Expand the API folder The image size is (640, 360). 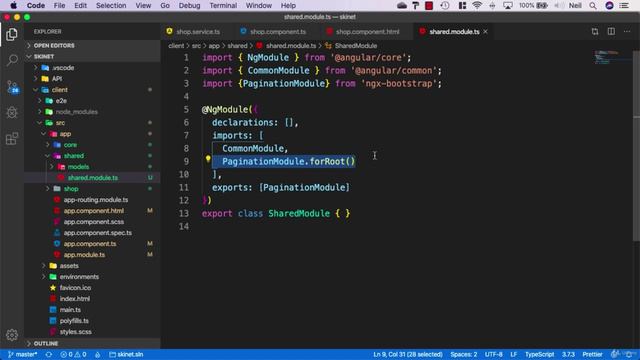tap(92, 78)
